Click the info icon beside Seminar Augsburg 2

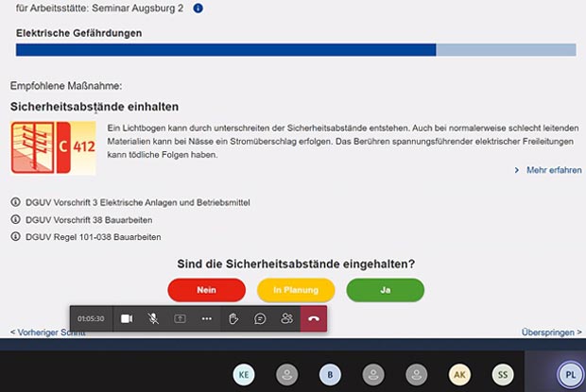pyautogui.click(x=198, y=8)
